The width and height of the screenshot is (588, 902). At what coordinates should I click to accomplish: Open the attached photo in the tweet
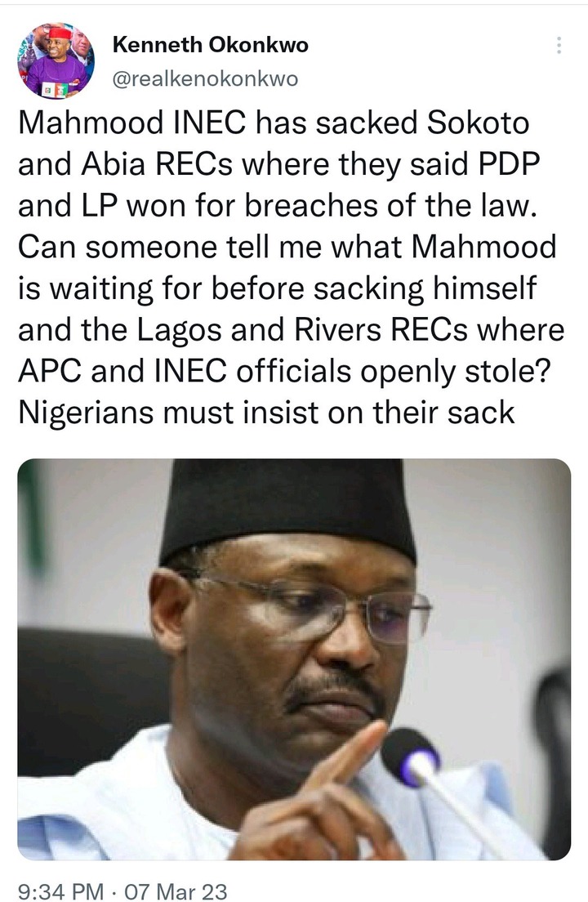[294, 659]
